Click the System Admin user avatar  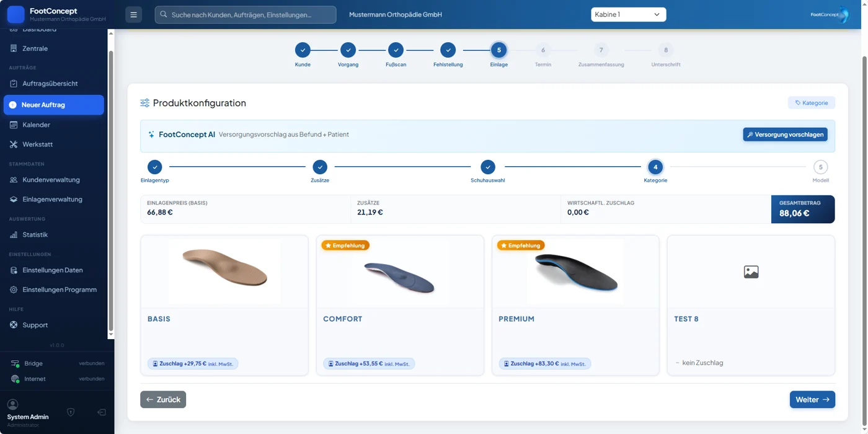pos(12,404)
